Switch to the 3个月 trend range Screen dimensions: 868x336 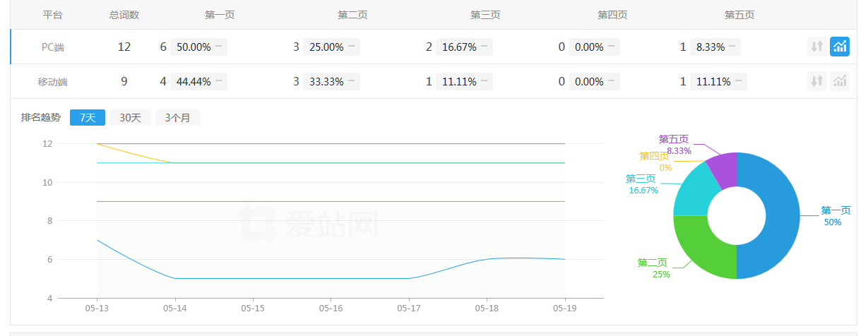point(177,118)
